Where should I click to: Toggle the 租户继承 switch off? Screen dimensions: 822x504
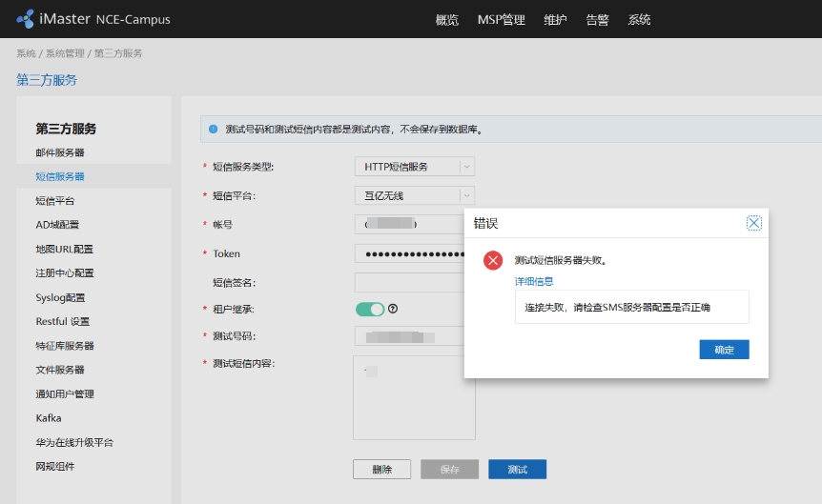point(370,309)
